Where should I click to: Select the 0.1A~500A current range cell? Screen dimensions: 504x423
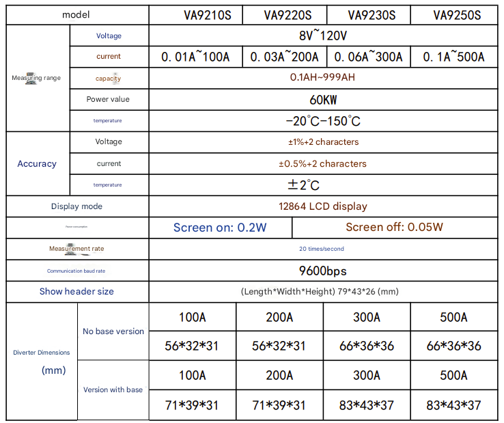(453, 57)
